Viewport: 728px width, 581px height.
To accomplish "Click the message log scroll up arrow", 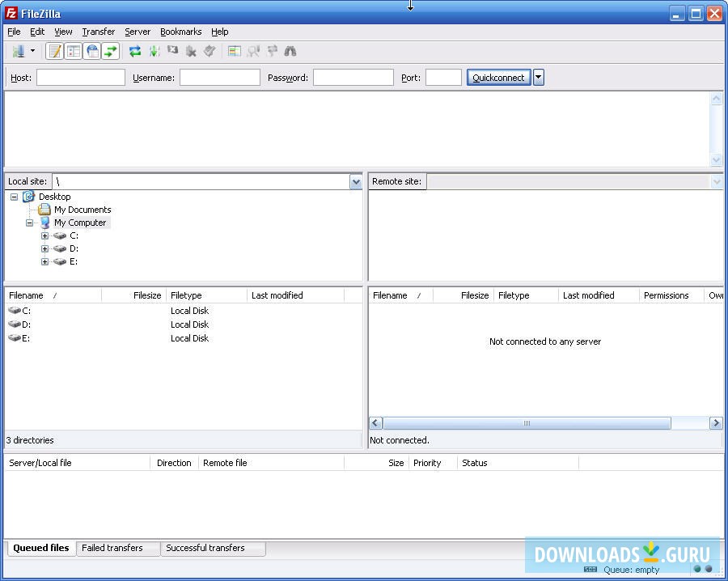I will [717, 99].
